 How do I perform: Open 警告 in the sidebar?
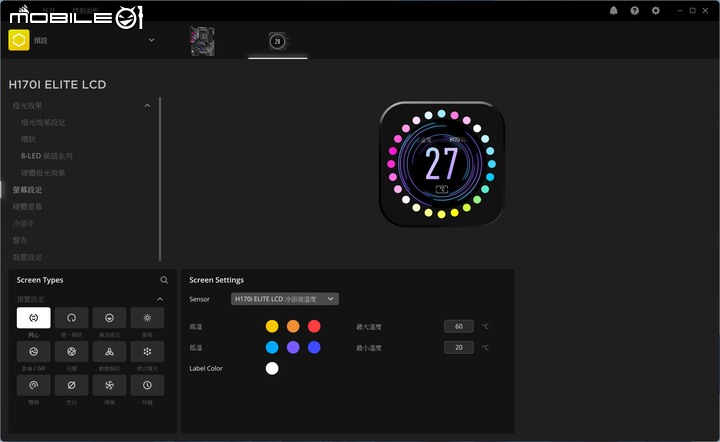(x=20, y=241)
